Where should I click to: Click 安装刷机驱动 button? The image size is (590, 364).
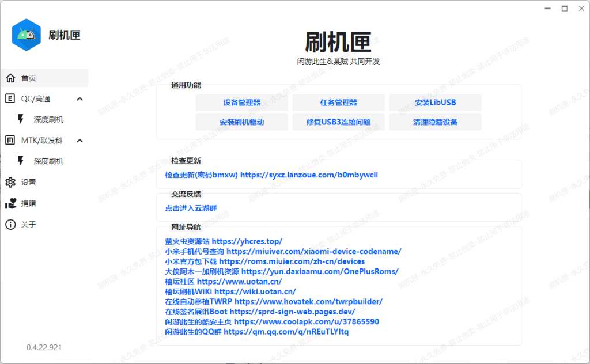point(242,122)
